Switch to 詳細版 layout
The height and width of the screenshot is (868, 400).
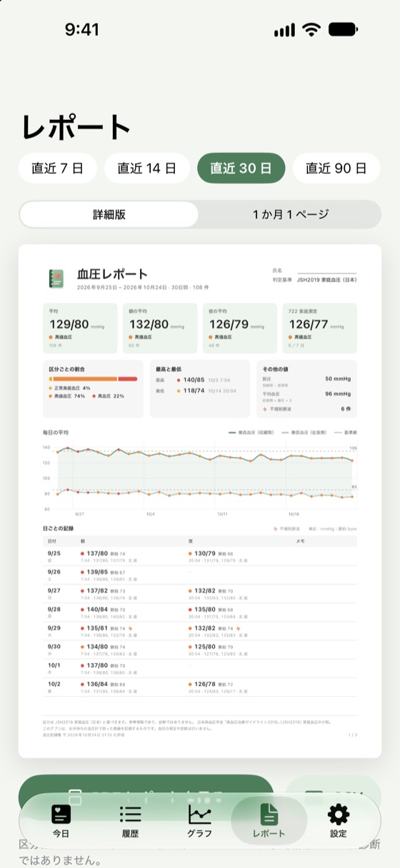[x=109, y=214]
